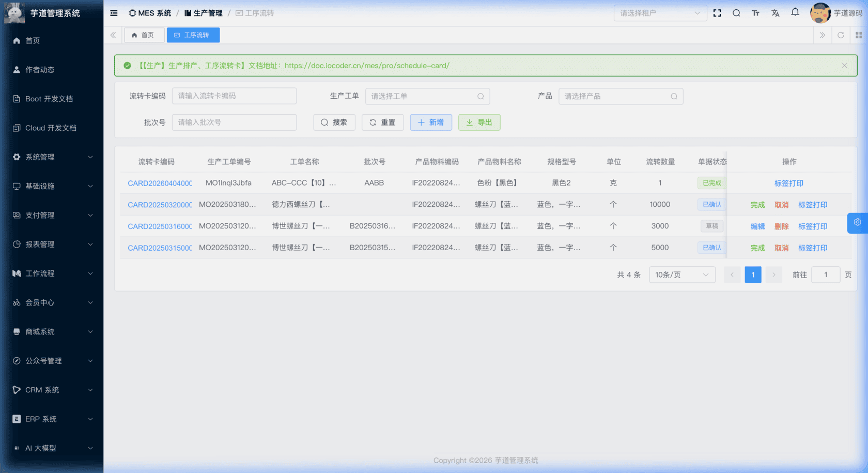Enter fullscreen mode via top bar icon
868x473 pixels.
pyautogui.click(x=717, y=13)
